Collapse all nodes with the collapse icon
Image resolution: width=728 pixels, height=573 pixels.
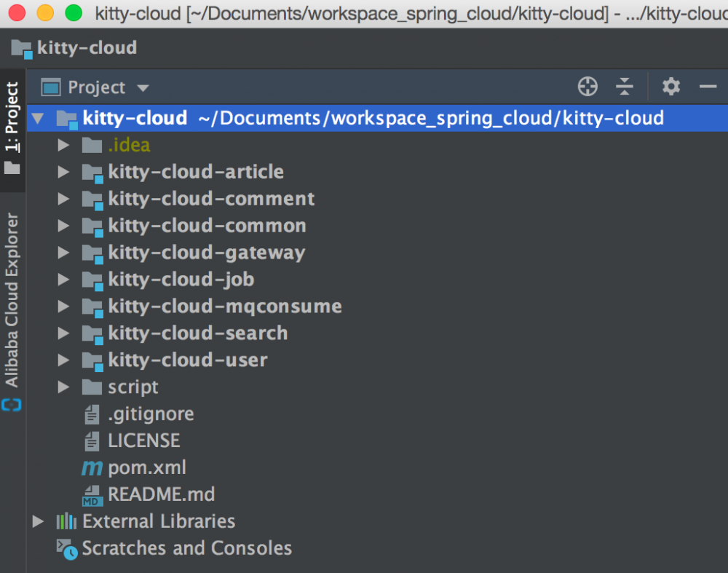[625, 87]
